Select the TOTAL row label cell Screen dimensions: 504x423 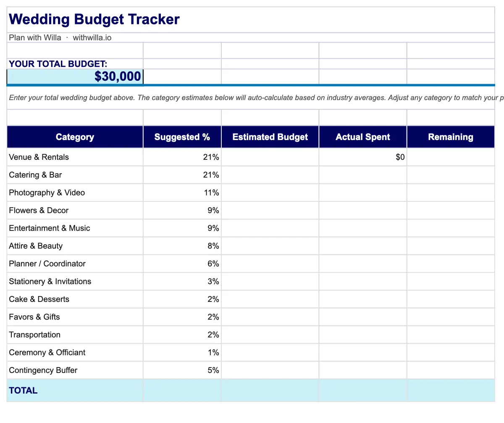(x=75, y=391)
